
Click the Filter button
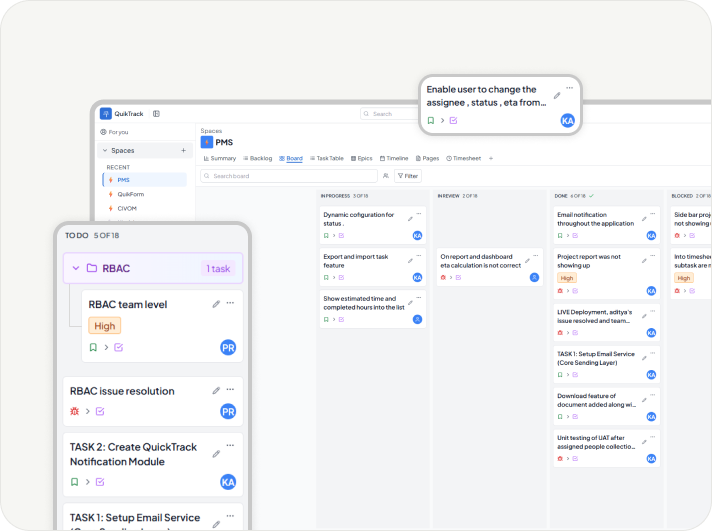[x=408, y=176]
